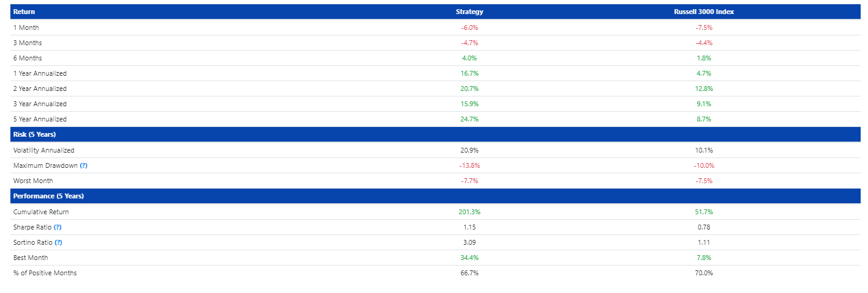The width and height of the screenshot is (868, 293).
Task: Select the % of Positive Months label
Action: (45, 273)
